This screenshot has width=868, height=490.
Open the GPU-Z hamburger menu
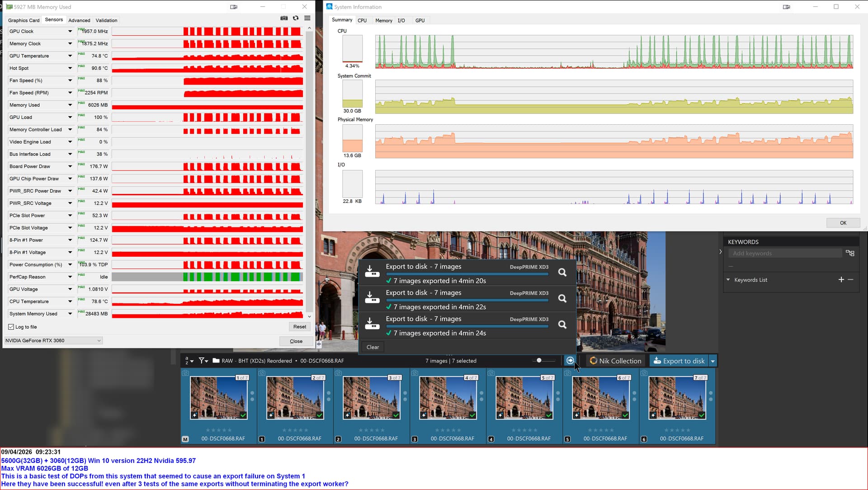307,18
